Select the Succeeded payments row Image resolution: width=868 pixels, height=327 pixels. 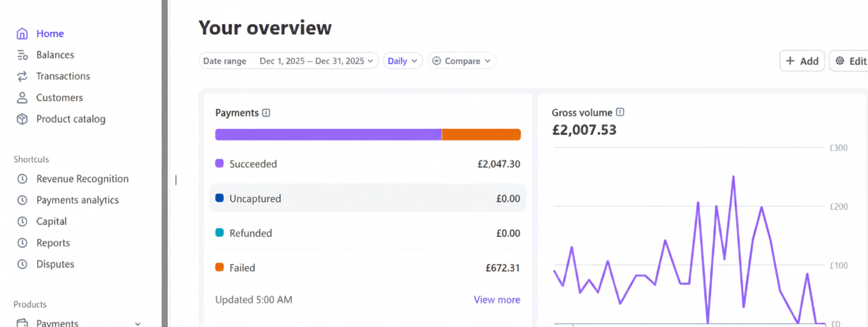[368, 164]
